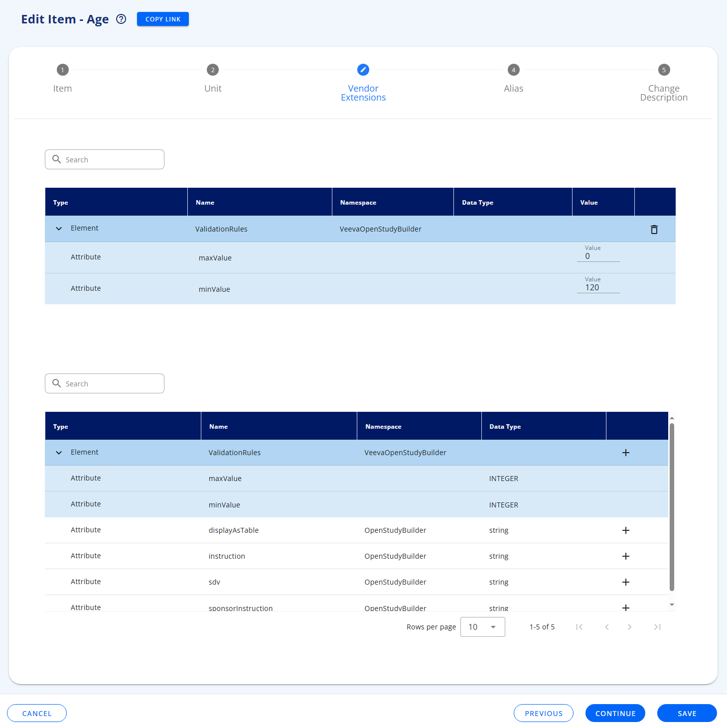Open the Rows per page dropdown
The image size is (727, 728).
pos(482,627)
